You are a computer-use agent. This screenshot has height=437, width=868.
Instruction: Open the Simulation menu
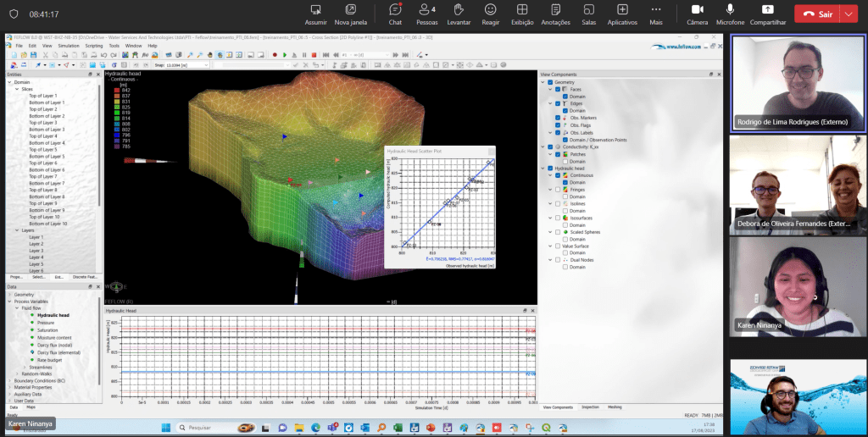[x=67, y=46]
